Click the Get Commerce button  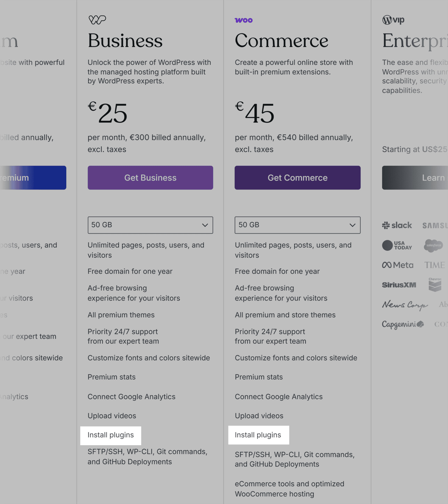click(x=297, y=178)
